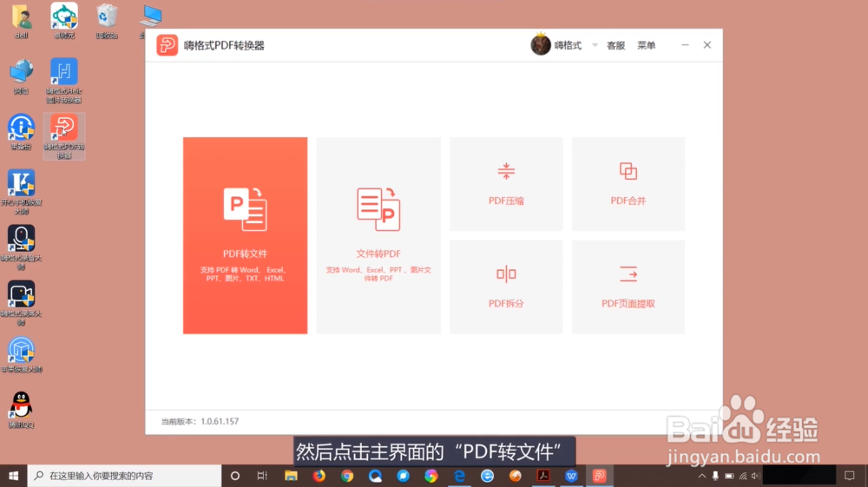Click the user avatar picture
Screen dimensions: 868x487
tap(540, 45)
